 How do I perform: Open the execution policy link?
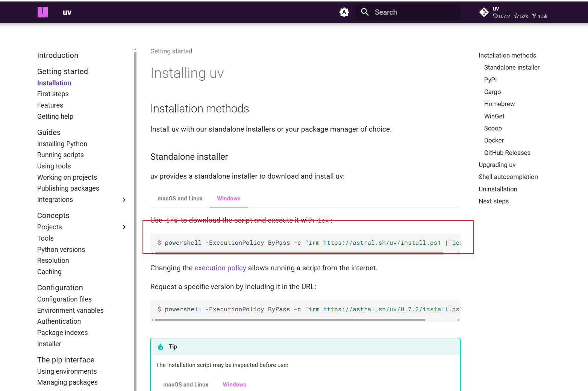point(220,268)
